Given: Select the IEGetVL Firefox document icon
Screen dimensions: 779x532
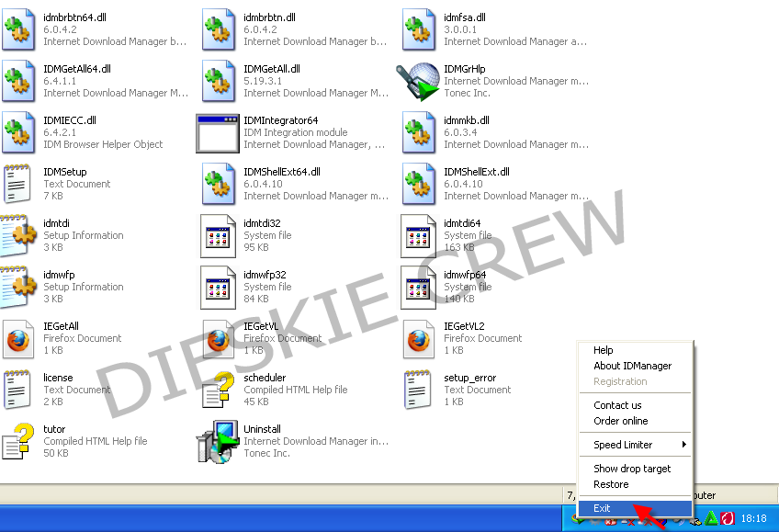Looking at the screenshot, I should click(x=219, y=339).
